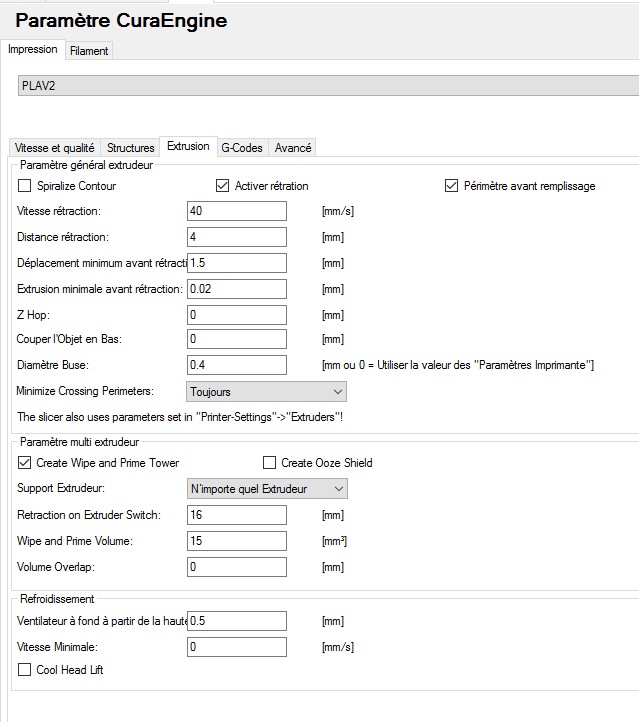Expand the Minimize Crossing Perimeters dropdown

pyautogui.click(x=267, y=392)
